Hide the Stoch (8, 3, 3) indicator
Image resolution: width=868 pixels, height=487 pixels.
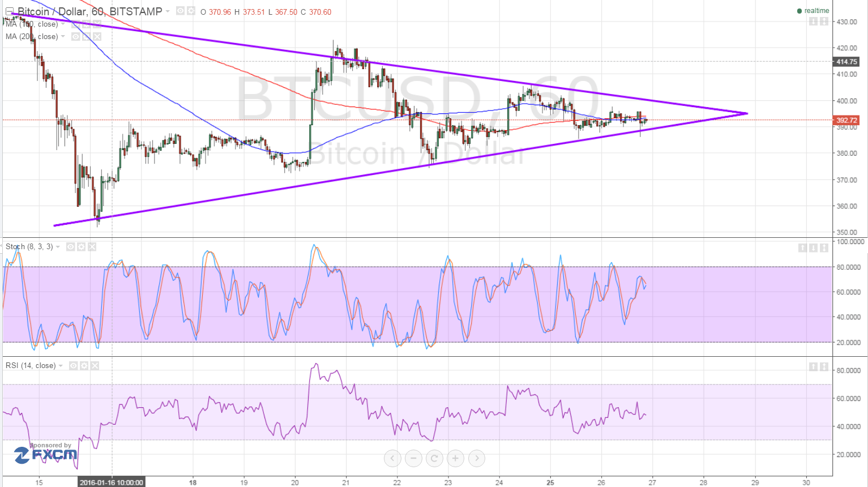(x=70, y=247)
